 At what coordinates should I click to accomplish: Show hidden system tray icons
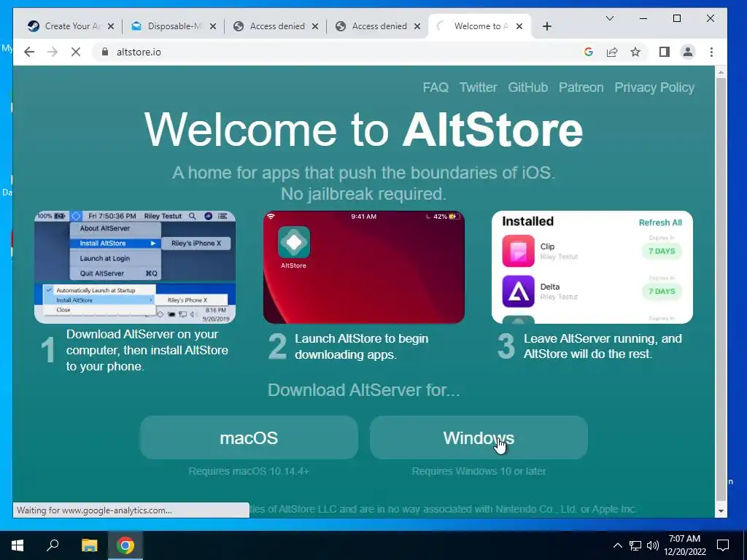[617, 545]
